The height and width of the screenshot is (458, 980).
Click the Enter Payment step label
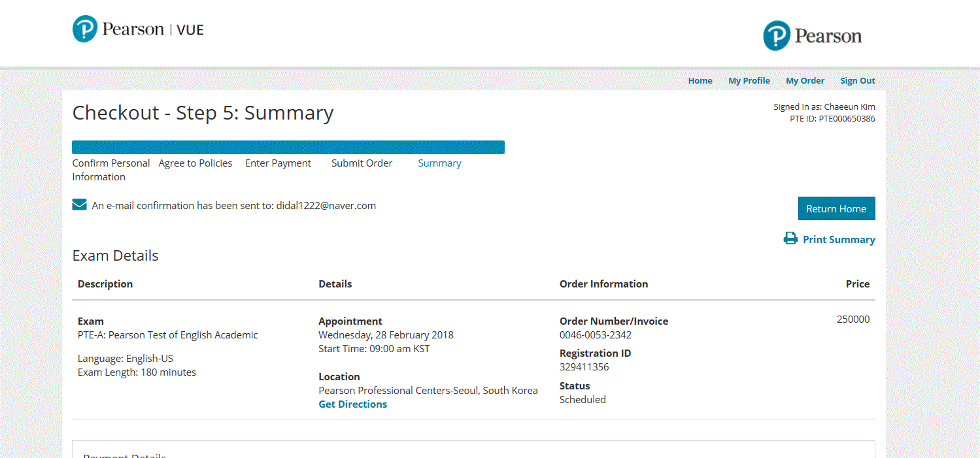278,163
